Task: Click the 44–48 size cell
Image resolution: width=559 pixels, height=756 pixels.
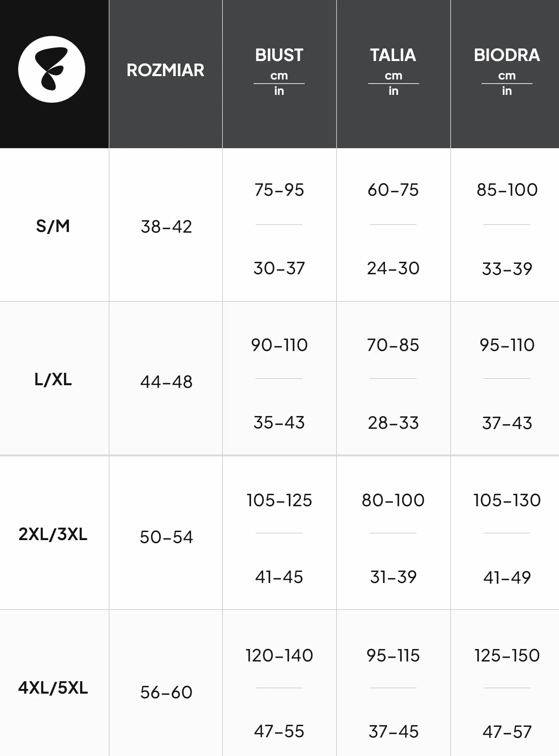Action: 166,382
